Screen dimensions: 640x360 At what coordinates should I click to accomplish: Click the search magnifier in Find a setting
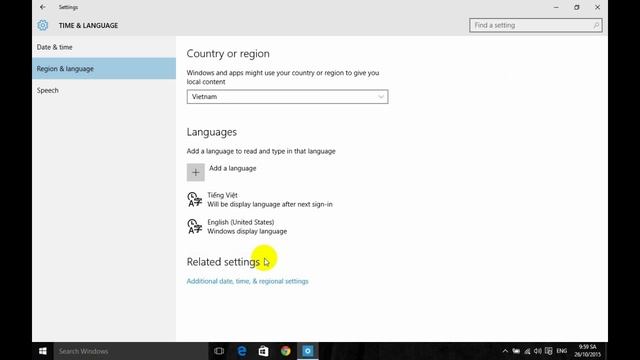[596, 25]
